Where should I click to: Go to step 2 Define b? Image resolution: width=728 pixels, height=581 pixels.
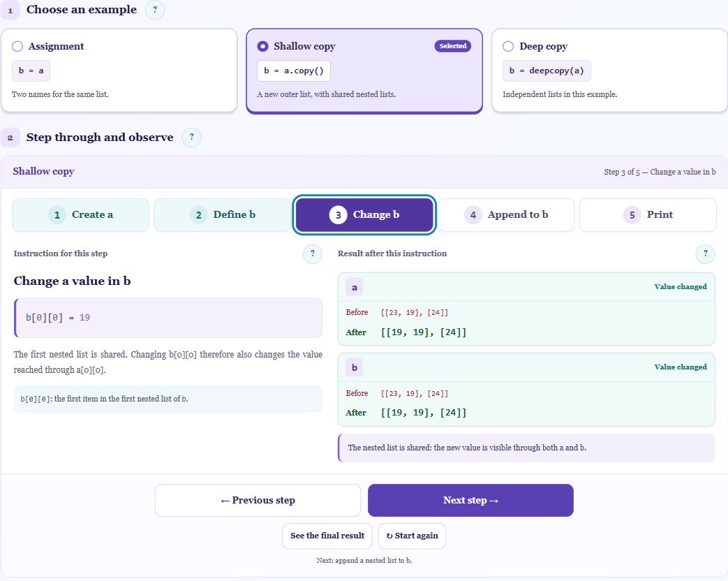(223, 215)
